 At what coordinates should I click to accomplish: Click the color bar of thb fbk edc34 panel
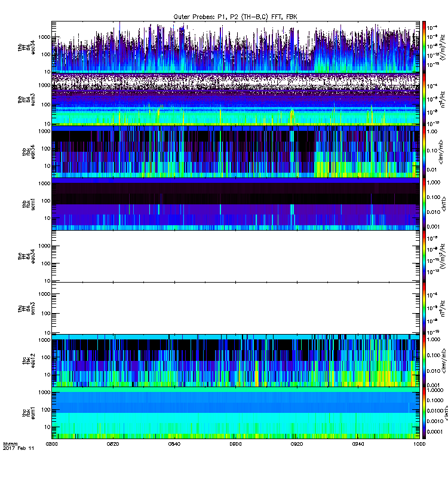[424, 152]
